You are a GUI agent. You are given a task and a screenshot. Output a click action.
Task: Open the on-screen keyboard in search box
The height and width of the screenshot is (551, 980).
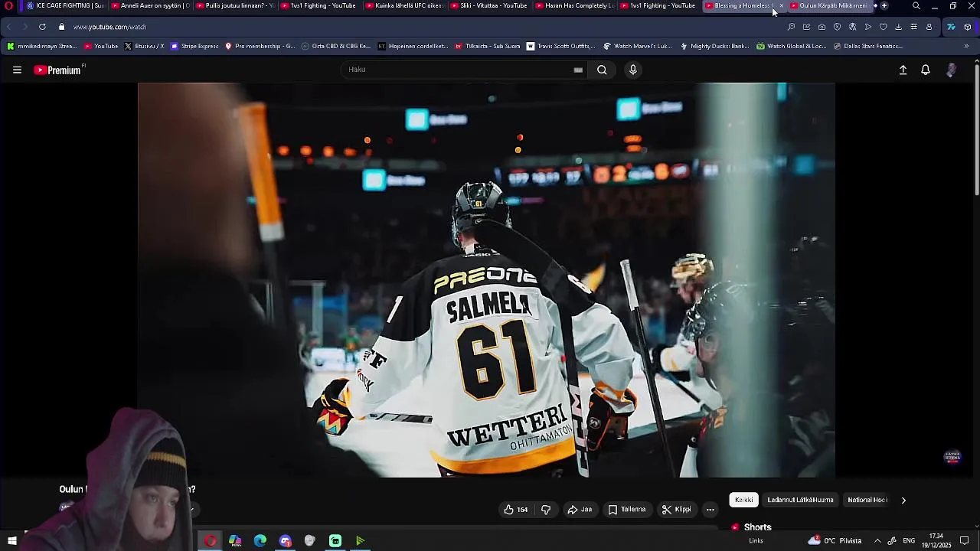point(578,70)
